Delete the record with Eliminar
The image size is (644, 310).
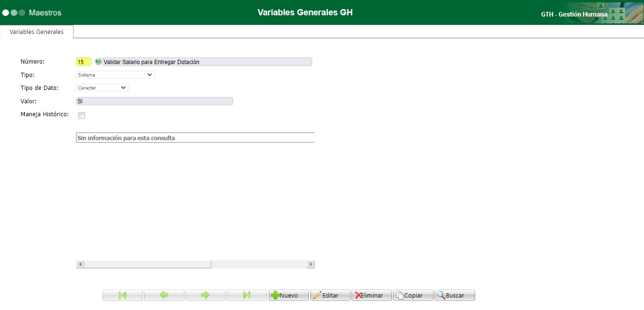point(372,295)
